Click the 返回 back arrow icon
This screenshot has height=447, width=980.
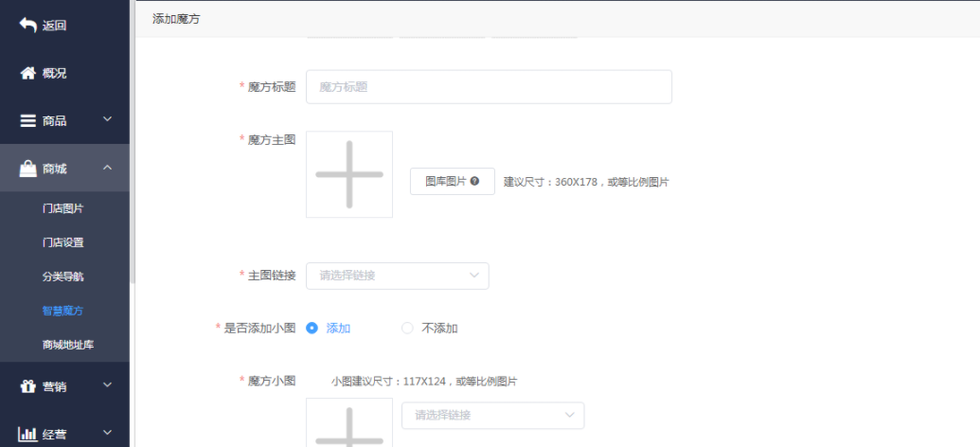(27, 25)
